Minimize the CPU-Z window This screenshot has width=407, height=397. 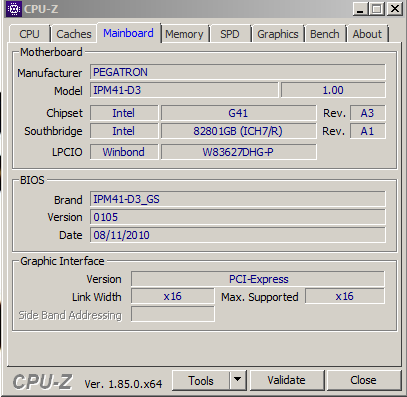point(360,9)
